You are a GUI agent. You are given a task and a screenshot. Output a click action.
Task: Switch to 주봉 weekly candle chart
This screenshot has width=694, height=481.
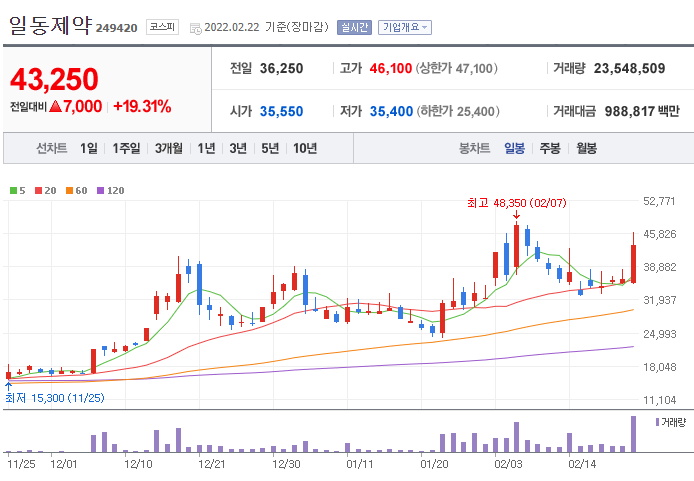pos(550,148)
